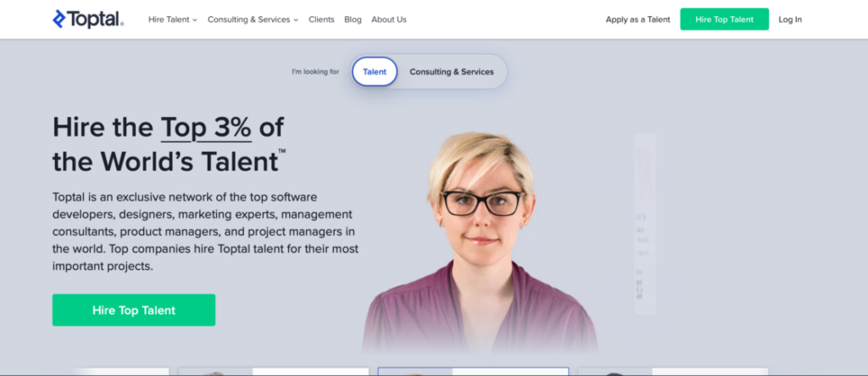Visit the About Us page
This screenshot has height=376, width=868.
coord(388,20)
